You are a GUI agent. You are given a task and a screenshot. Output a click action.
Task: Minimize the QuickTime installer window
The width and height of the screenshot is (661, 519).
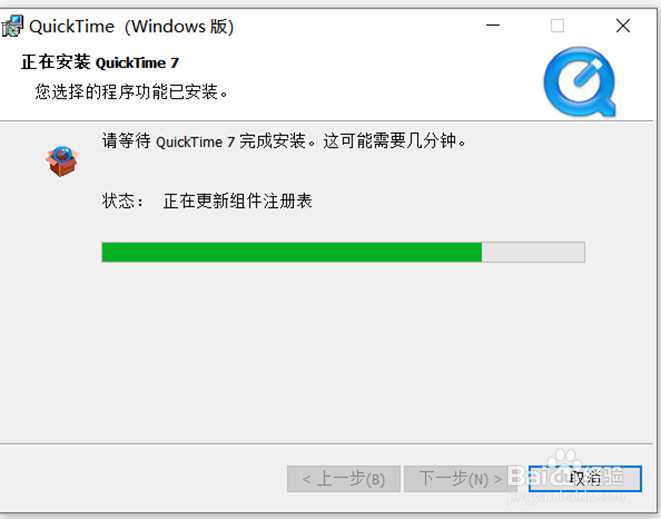(x=492, y=26)
